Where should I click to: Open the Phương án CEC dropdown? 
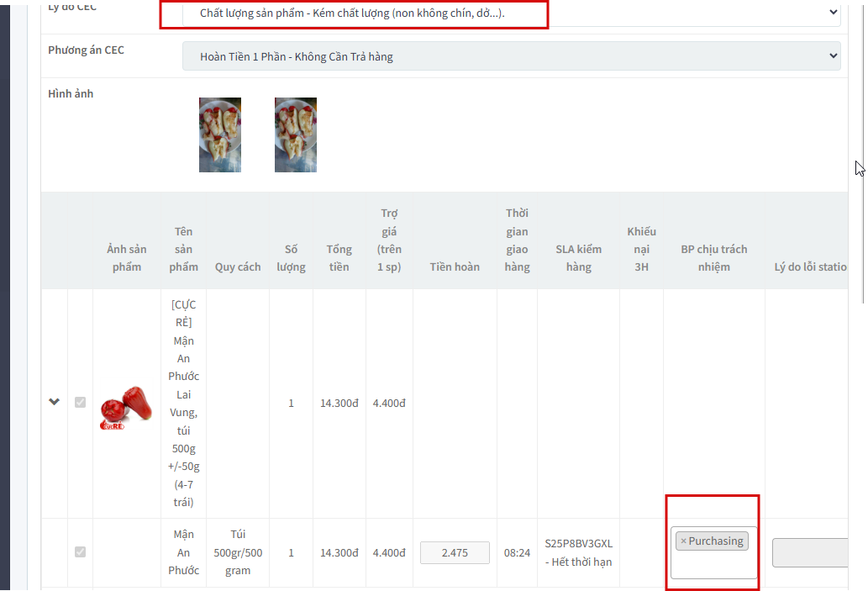pos(511,56)
